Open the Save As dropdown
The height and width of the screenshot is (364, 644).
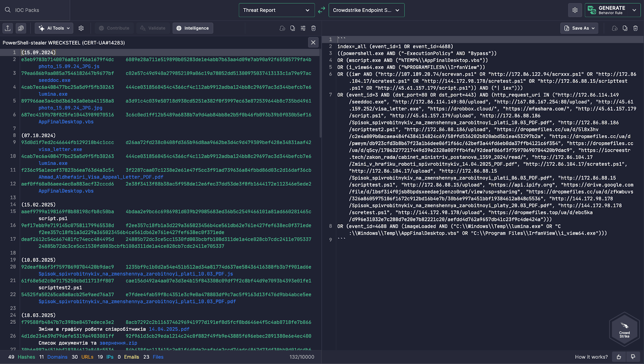click(x=579, y=28)
